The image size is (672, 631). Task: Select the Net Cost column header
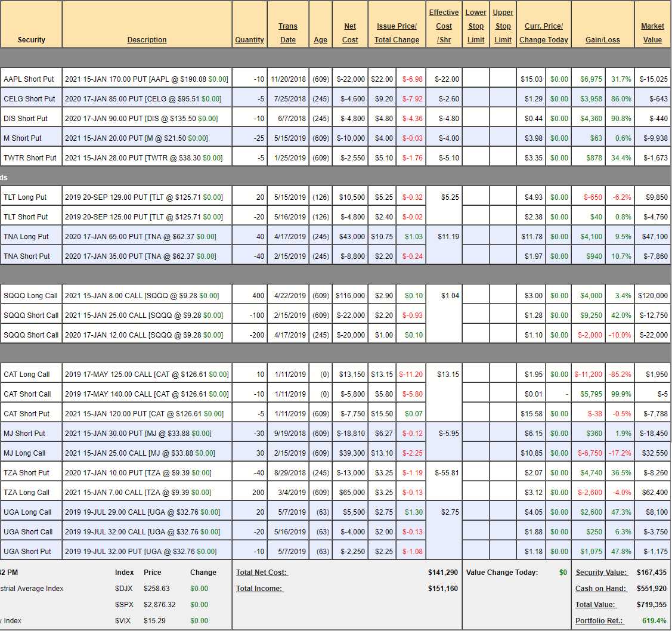pyautogui.click(x=350, y=33)
